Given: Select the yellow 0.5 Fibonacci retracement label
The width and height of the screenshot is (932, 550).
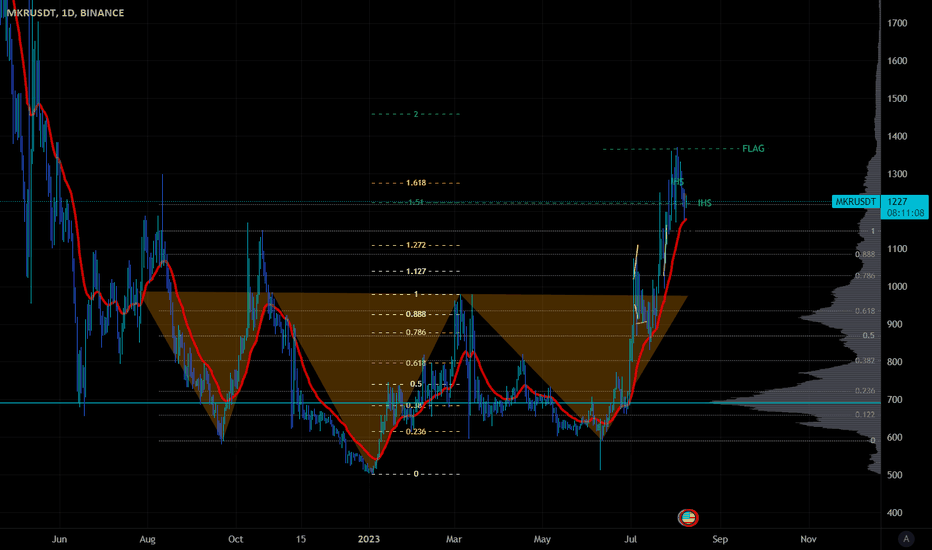Looking at the screenshot, I should (x=416, y=384).
